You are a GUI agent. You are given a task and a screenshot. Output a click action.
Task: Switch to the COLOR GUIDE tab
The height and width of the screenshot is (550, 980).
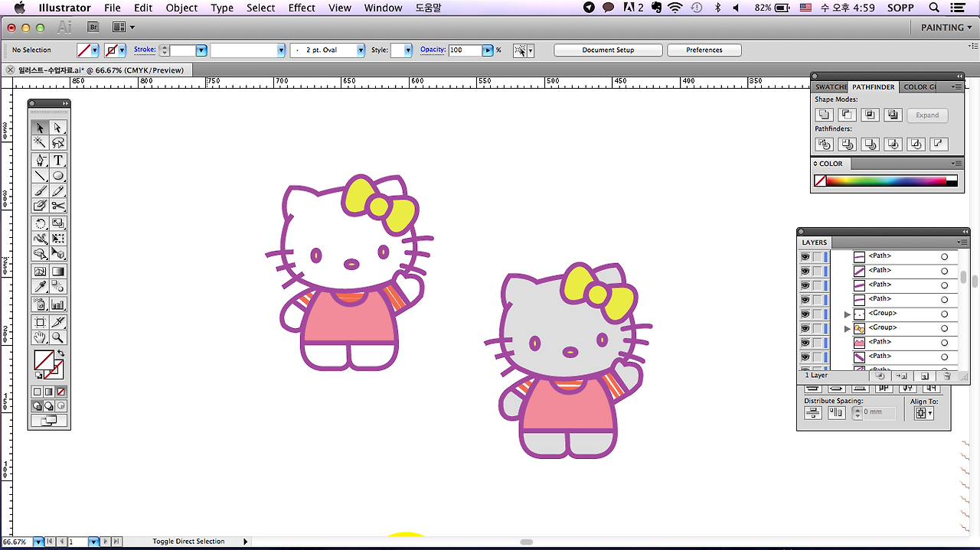click(919, 87)
